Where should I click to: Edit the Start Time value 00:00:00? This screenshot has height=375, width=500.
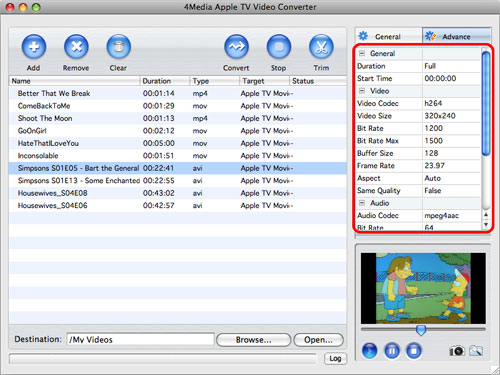(451, 78)
